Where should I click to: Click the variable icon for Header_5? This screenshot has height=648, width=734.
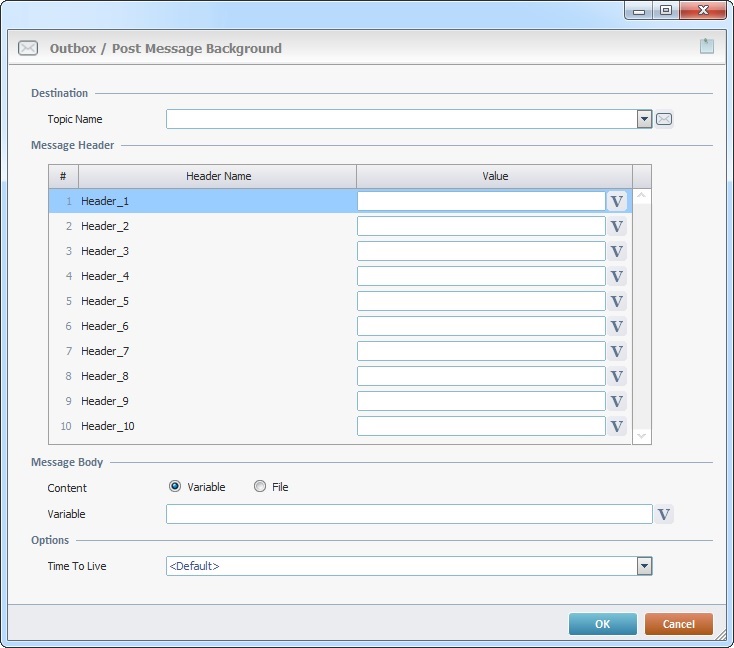pos(617,301)
